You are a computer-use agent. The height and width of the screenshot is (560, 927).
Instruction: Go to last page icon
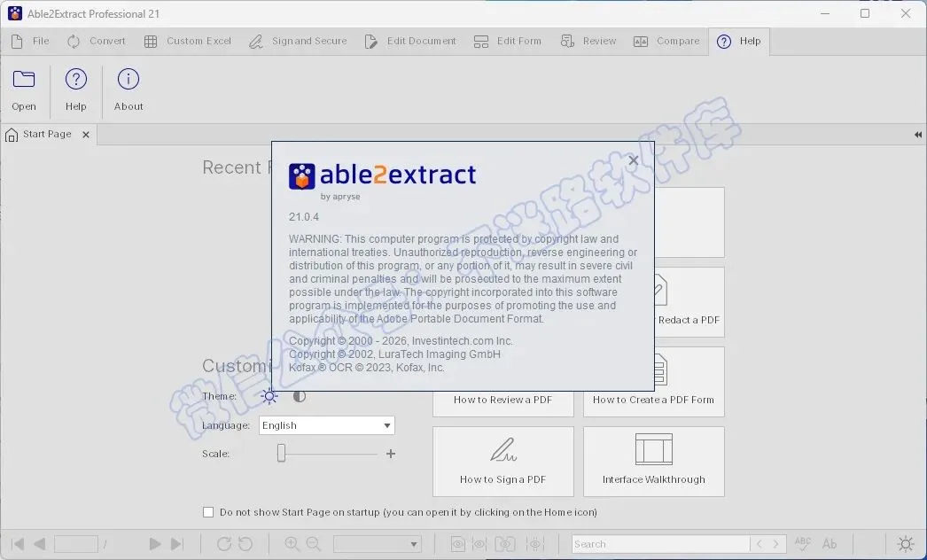[x=176, y=544]
